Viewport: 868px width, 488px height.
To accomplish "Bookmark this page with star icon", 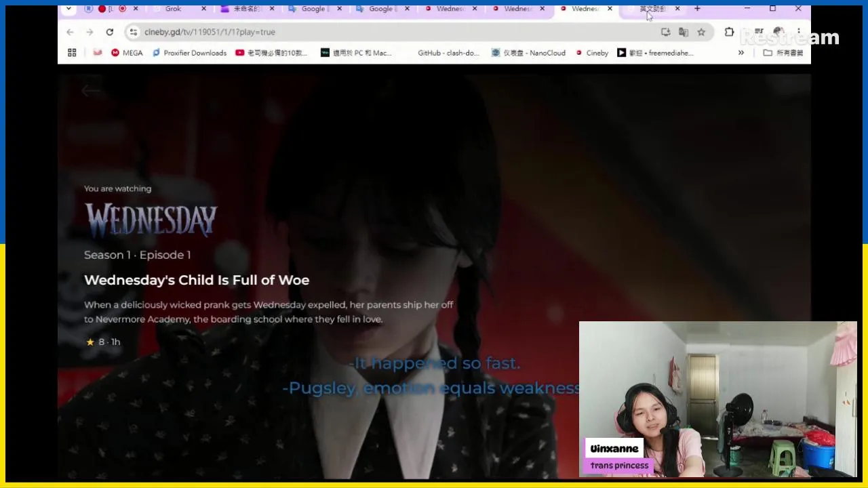I will coord(701,32).
